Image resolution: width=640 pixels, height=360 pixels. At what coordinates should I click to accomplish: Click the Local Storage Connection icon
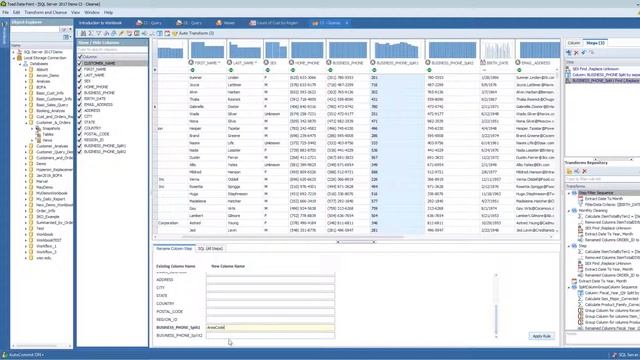tap(19, 58)
